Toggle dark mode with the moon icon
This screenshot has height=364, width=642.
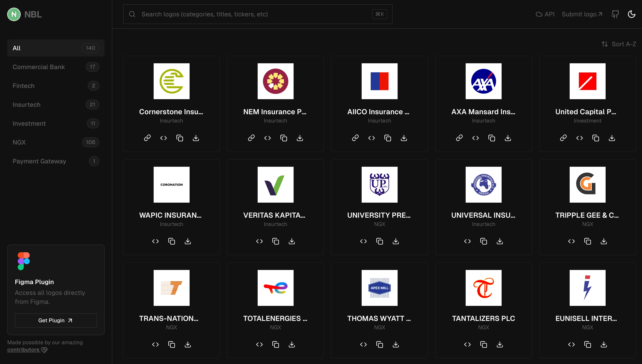point(632,14)
